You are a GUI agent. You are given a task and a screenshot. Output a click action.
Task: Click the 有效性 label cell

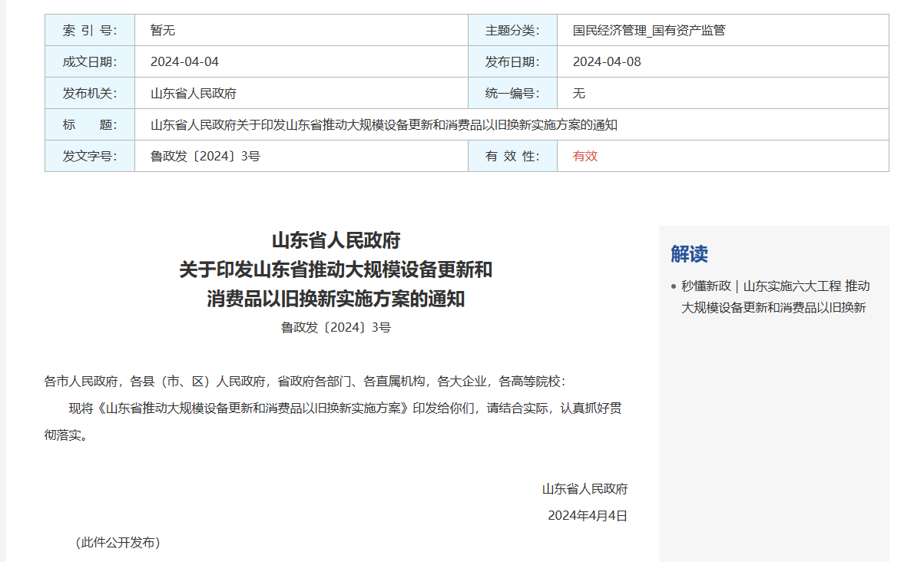[x=512, y=157]
